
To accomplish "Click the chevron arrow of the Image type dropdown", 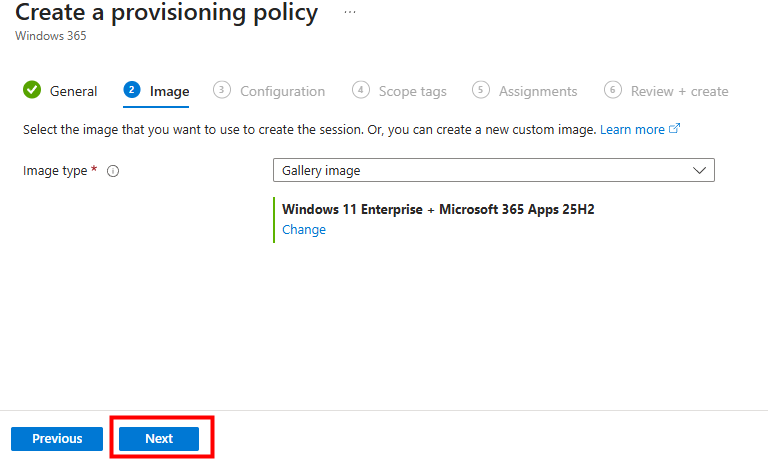I will pyautogui.click(x=700, y=171).
